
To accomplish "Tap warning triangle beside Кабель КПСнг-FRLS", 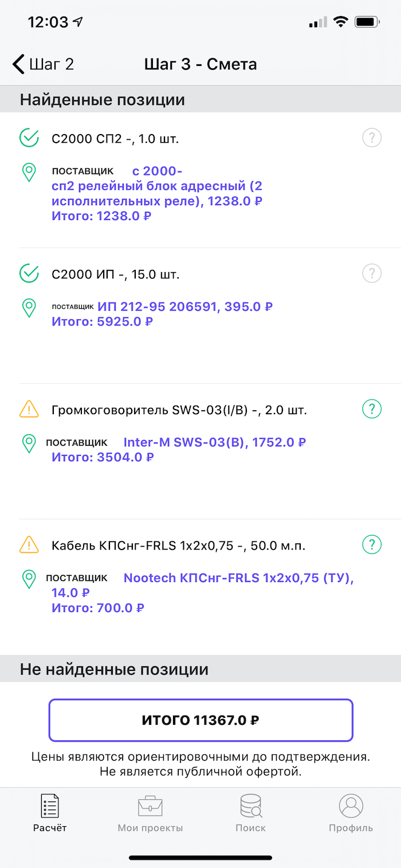I will pyautogui.click(x=29, y=545).
